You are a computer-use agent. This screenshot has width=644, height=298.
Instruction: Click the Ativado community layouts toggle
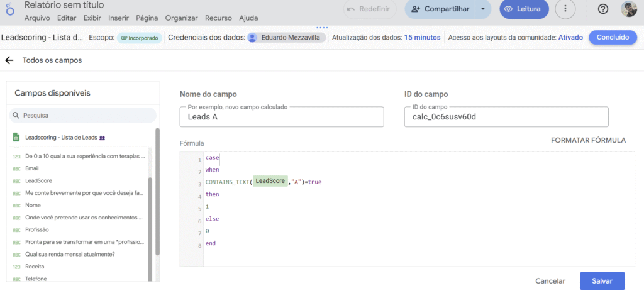point(570,38)
